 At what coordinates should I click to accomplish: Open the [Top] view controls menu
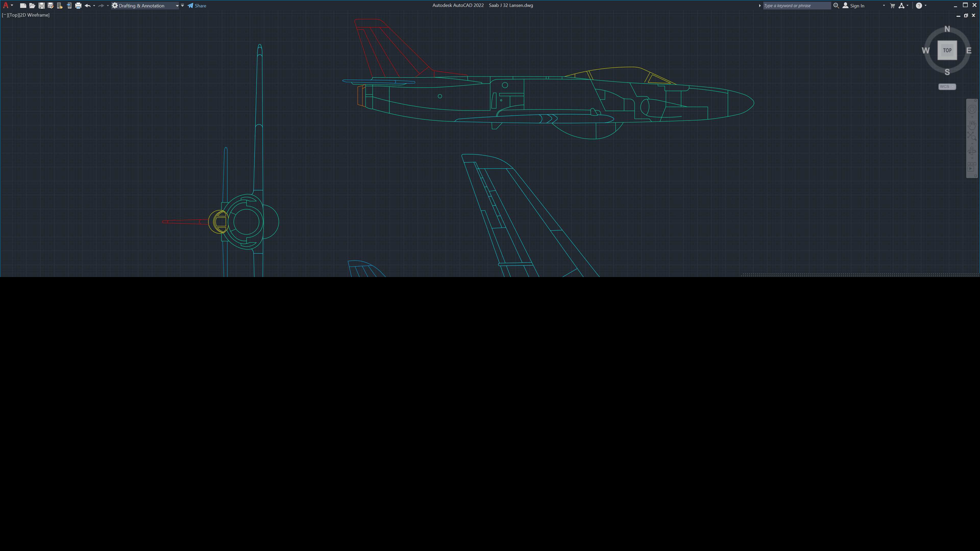13,15
